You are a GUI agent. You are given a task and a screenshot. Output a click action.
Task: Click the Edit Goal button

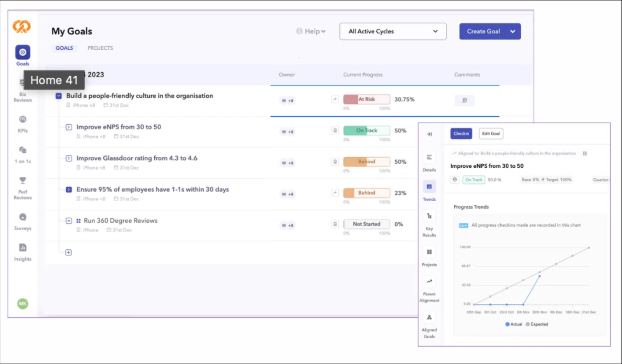pyautogui.click(x=491, y=133)
